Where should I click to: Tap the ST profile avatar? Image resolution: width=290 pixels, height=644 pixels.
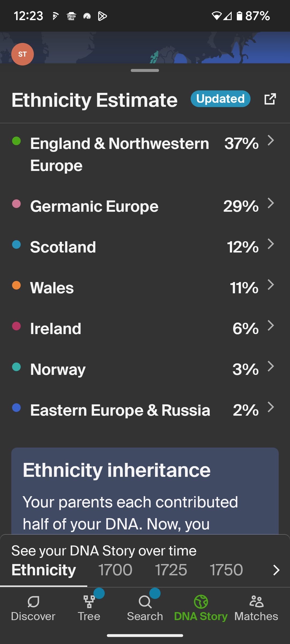coord(23,54)
